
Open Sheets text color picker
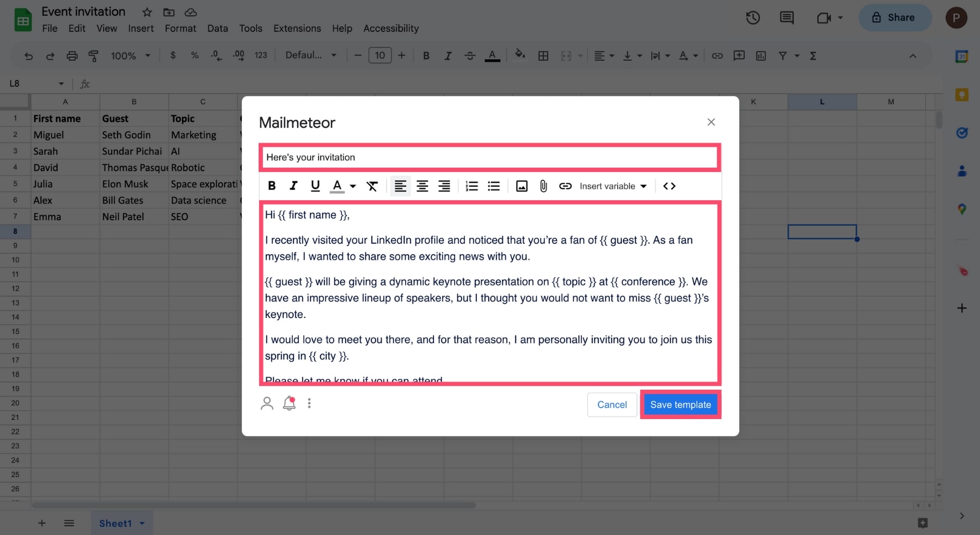coord(492,56)
